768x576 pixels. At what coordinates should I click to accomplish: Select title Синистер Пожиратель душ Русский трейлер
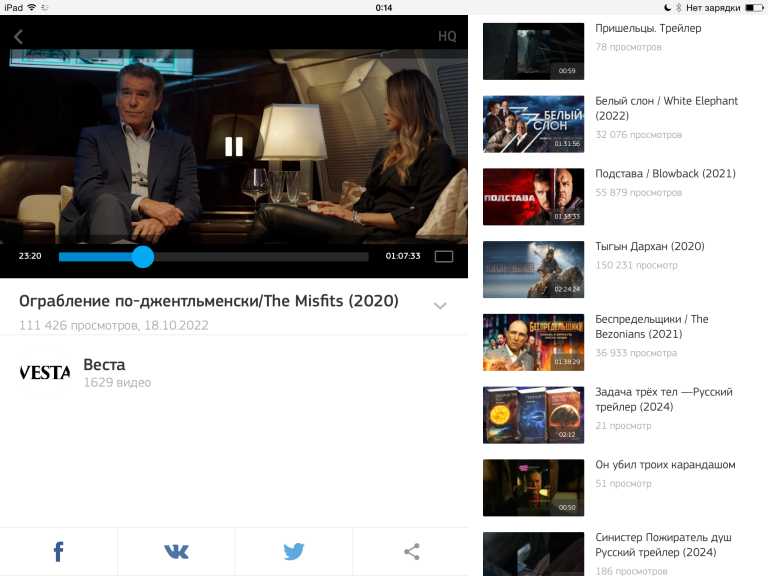click(663, 545)
